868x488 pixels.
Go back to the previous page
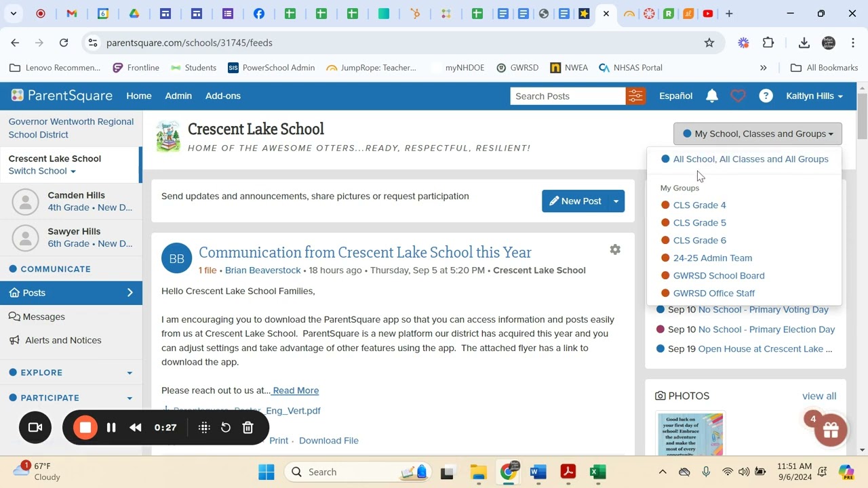click(15, 43)
